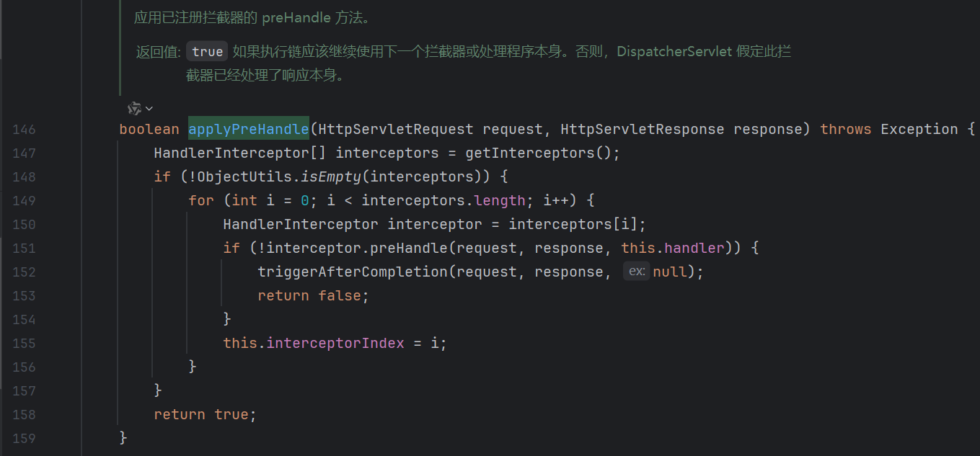Click the AI assistant icon above applyPreHandle
Screen dimensions: 980x456
click(x=134, y=108)
